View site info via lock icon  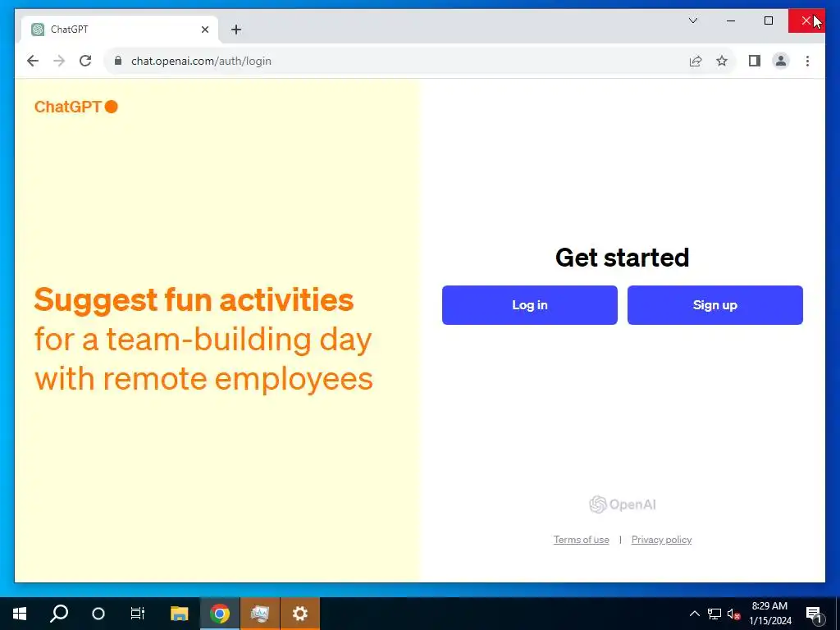coord(118,61)
